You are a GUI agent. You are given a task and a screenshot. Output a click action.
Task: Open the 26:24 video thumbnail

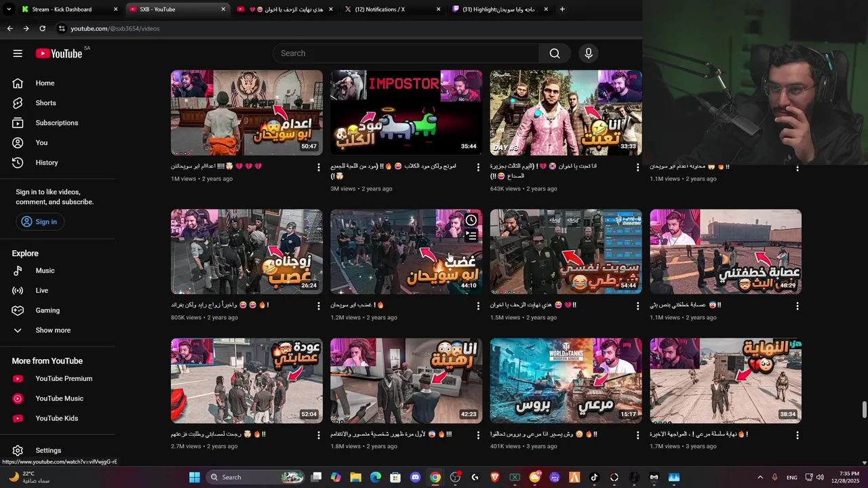click(247, 251)
